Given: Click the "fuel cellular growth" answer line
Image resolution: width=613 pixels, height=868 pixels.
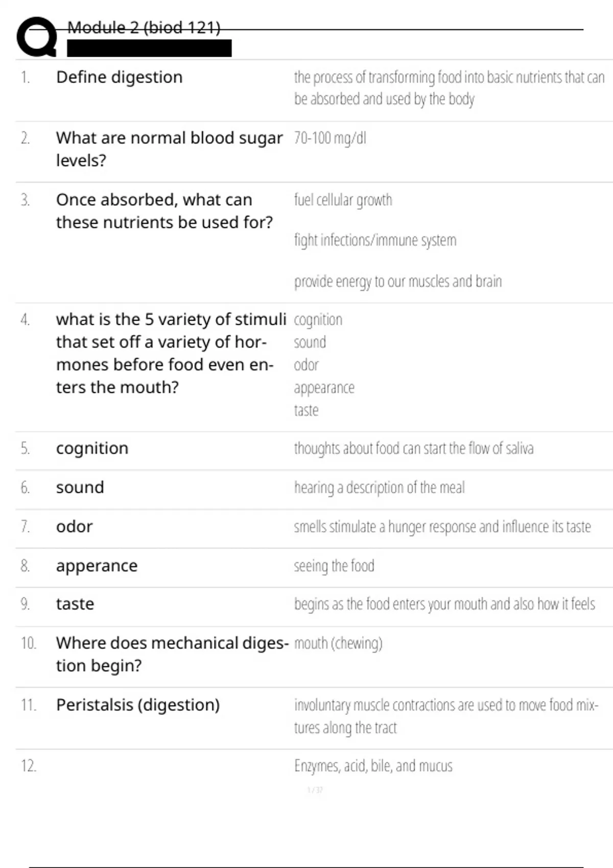Looking at the screenshot, I should (x=343, y=200).
